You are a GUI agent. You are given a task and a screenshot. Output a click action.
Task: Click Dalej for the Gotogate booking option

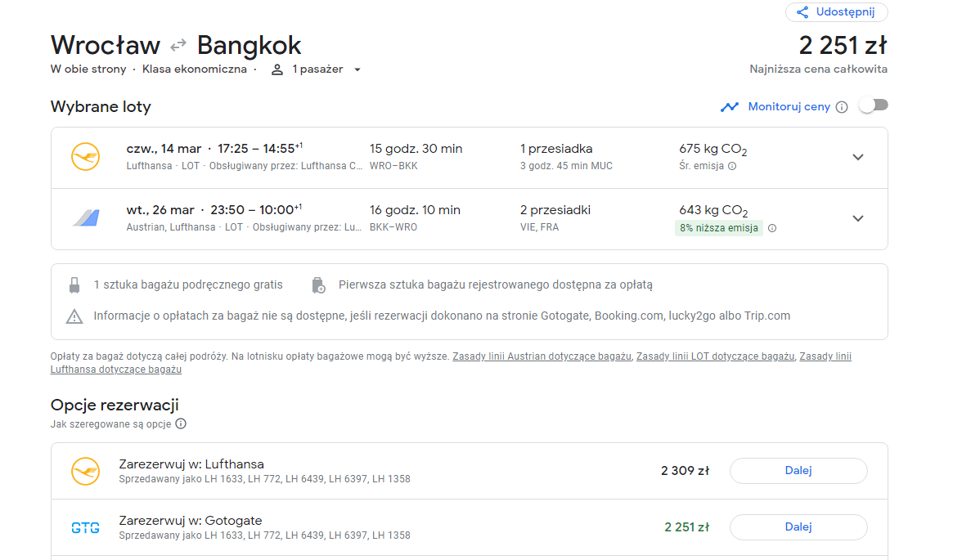pos(798,527)
